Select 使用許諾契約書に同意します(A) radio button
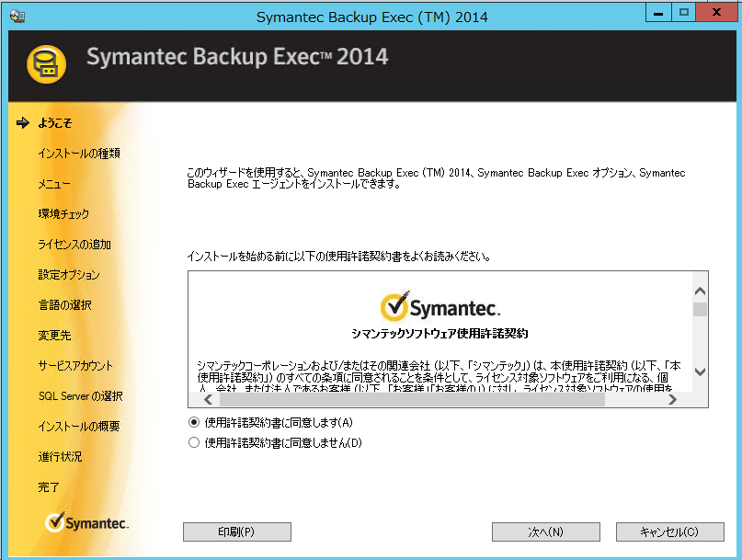The width and height of the screenshot is (742, 560). [194, 422]
